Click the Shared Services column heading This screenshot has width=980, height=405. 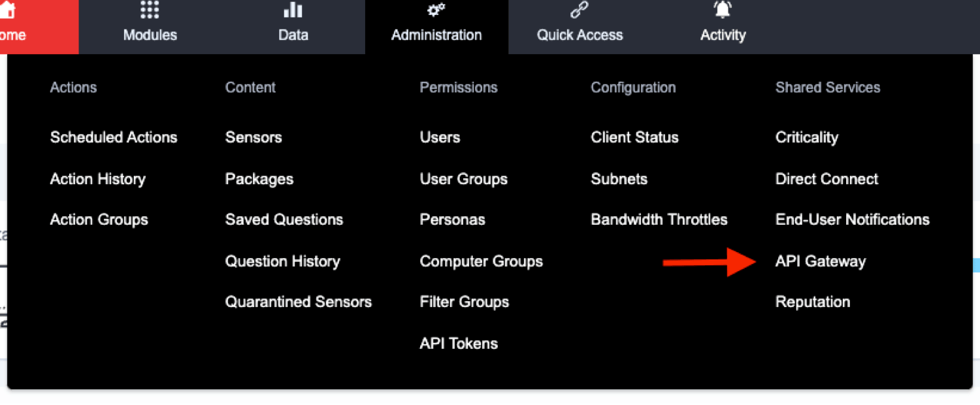828,88
